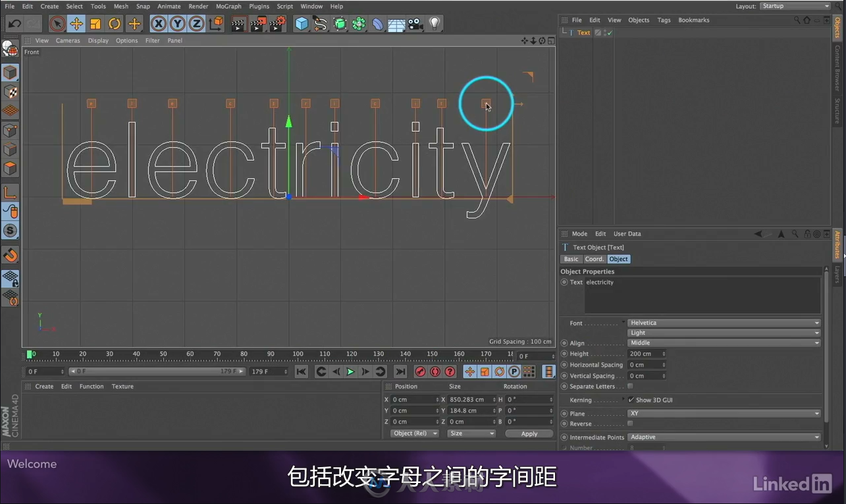Open the NURBS generator icon
846x504 pixels.
340,24
